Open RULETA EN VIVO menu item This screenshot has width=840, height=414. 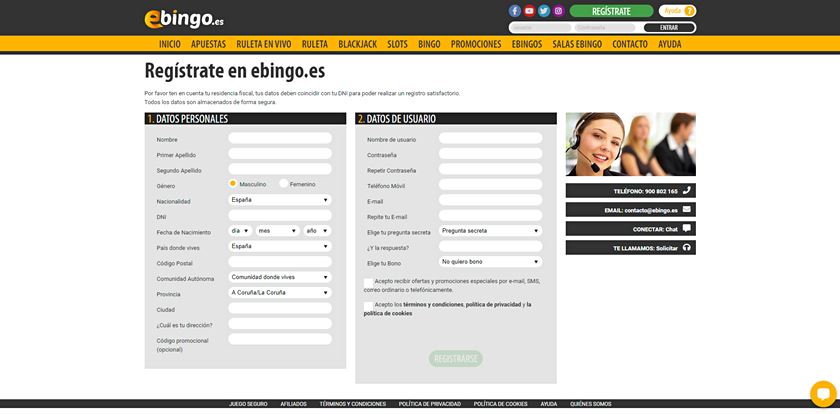click(264, 44)
